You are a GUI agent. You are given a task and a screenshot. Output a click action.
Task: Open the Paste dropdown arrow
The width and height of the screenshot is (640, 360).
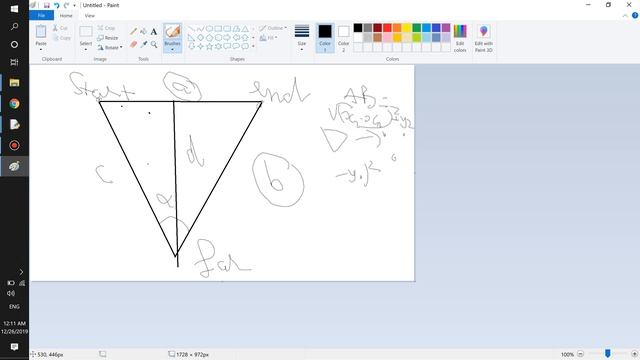coord(41,49)
